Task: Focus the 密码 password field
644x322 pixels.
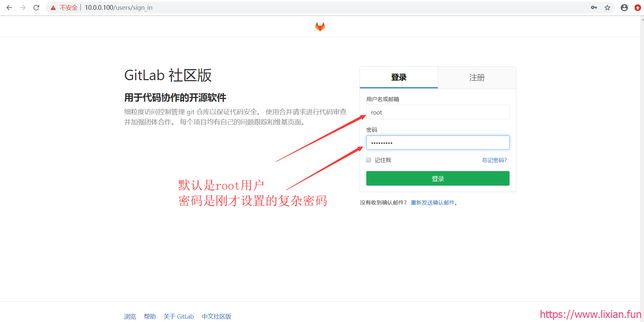Action: (438, 142)
